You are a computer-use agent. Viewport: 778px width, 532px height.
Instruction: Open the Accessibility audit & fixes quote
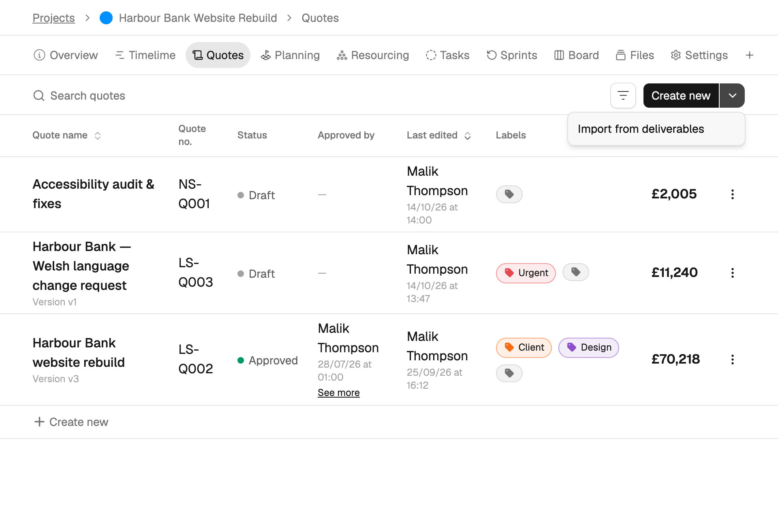(94, 194)
